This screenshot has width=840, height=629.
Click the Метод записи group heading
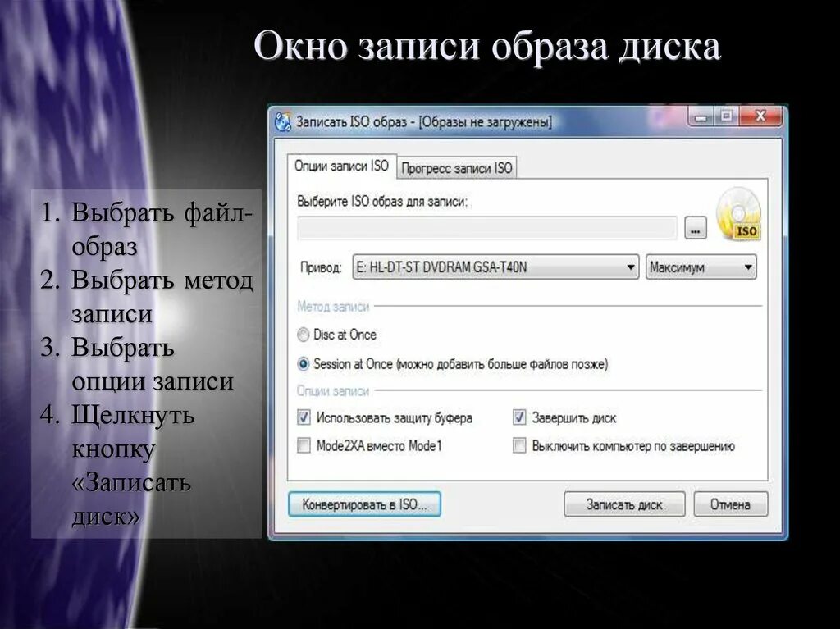tap(333, 307)
